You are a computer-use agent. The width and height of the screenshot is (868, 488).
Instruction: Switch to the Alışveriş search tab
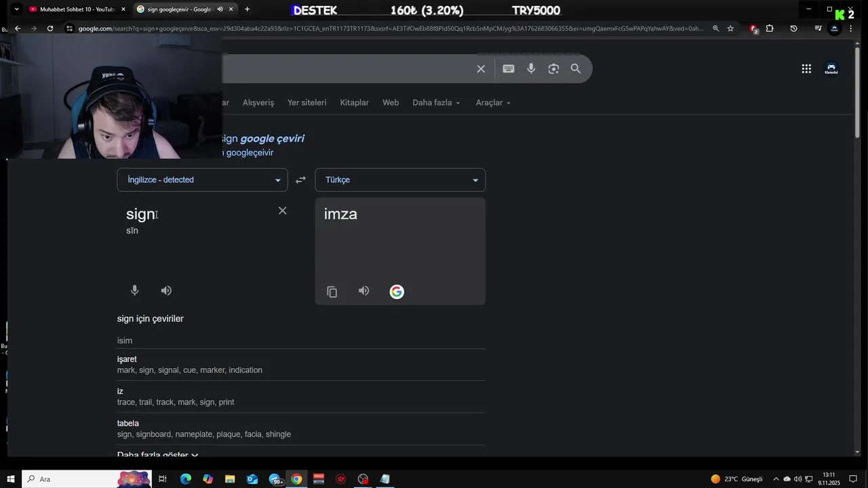(x=258, y=102)
